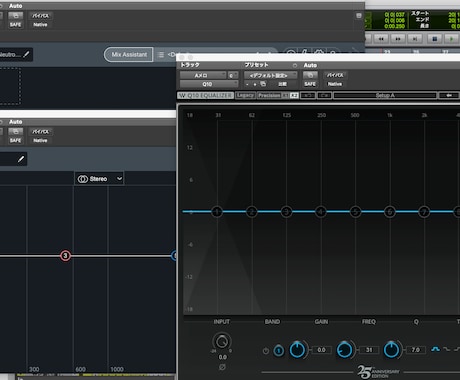Viewport: 460px width, 380px height.
Task: Switch Q10 to Precision mode
Action: [x=269, y=95]
